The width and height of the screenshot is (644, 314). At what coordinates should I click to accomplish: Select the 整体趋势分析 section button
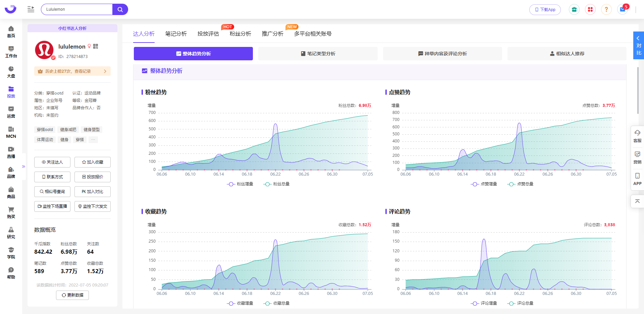pos(193,54)
